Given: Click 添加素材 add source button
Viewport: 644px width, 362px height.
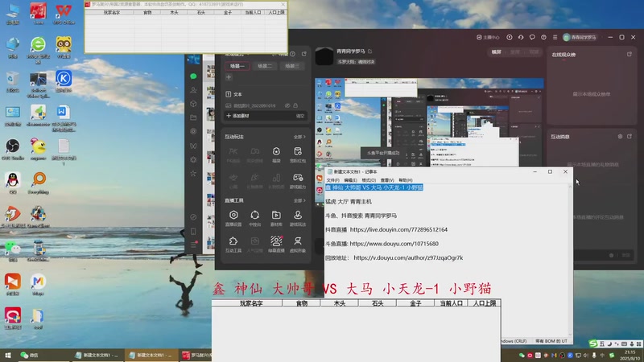Looking at the screenshot, I should 238,116.
